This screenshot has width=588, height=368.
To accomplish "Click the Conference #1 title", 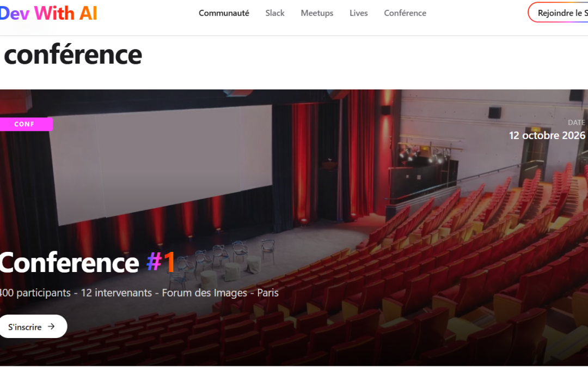I will click(x=87, y=262).
